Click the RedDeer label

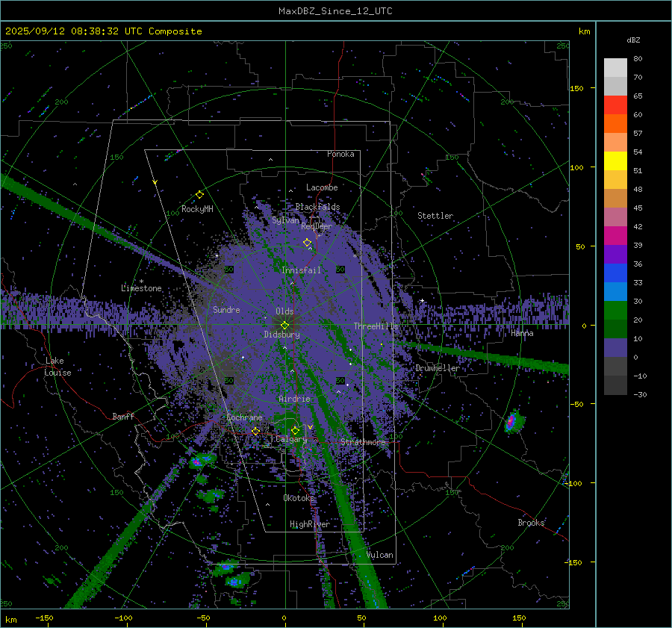[317, 226]
